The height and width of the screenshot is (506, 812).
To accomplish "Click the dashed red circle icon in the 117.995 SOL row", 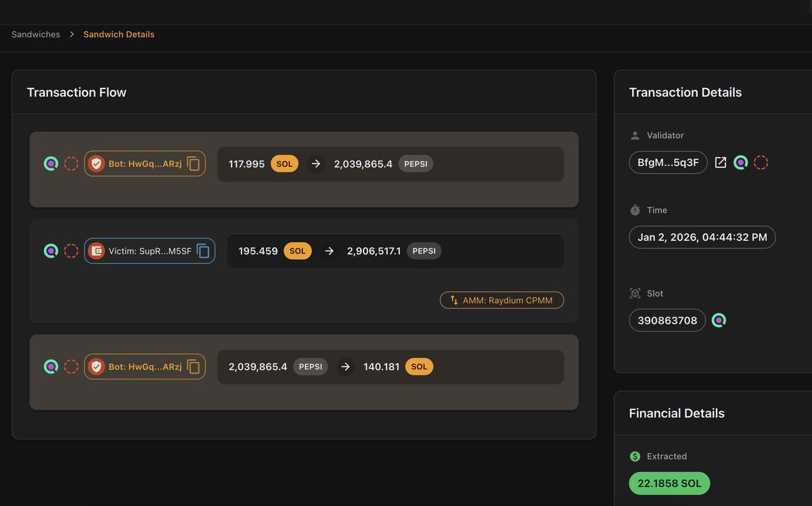I will 71,164.
